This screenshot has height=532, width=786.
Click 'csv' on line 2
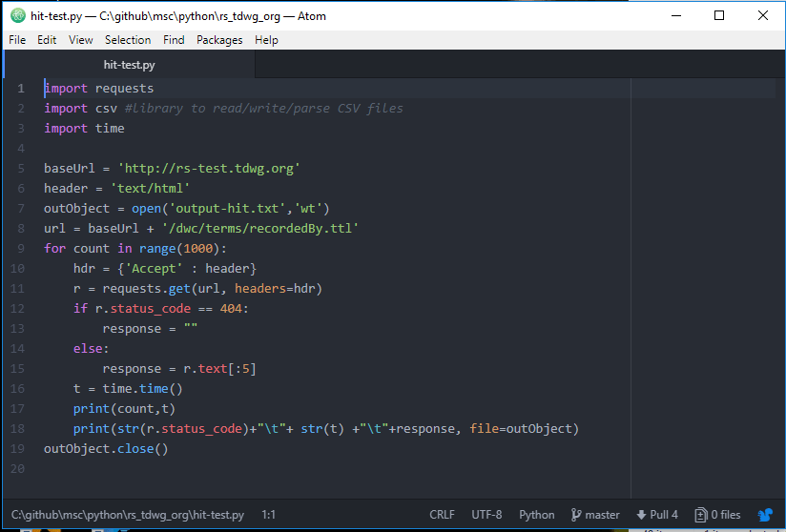click(106, 109)
